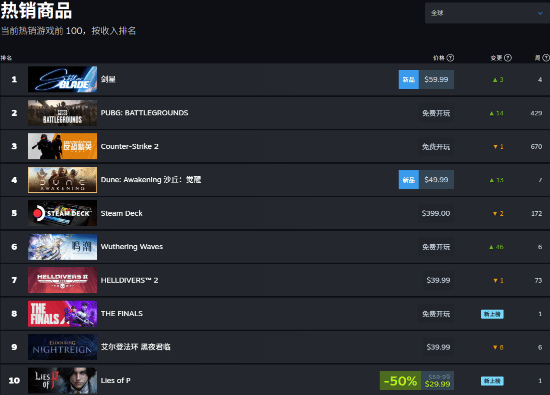This screenshot has height=395, width=550.
Task: Click the -50% discount badge on Lies of P
Action: (400, 381)
